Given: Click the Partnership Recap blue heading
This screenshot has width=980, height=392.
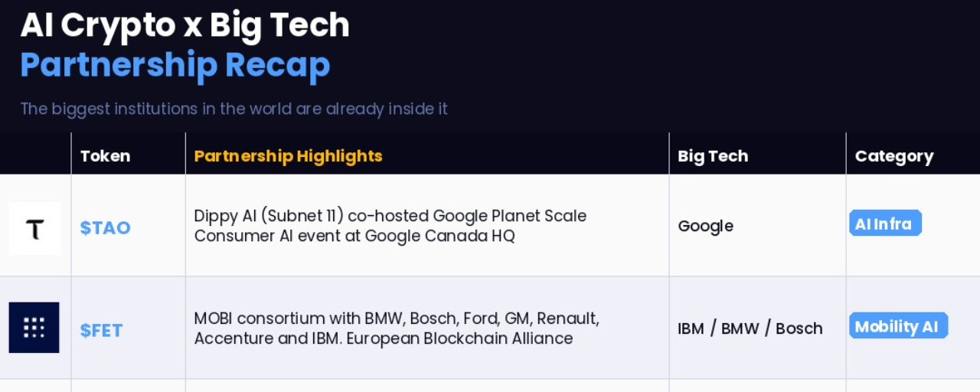Looking at the screenshot, I should pos(175,66).
